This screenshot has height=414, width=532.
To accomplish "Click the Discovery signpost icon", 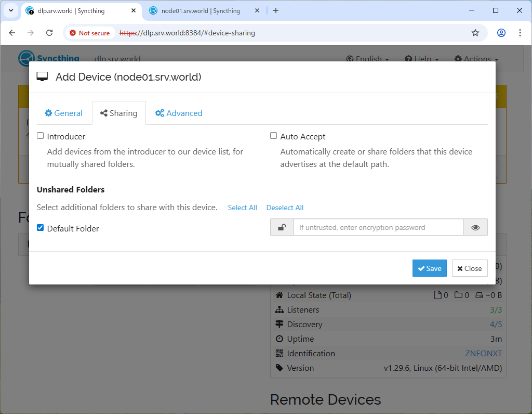I will tap(279, 324).
